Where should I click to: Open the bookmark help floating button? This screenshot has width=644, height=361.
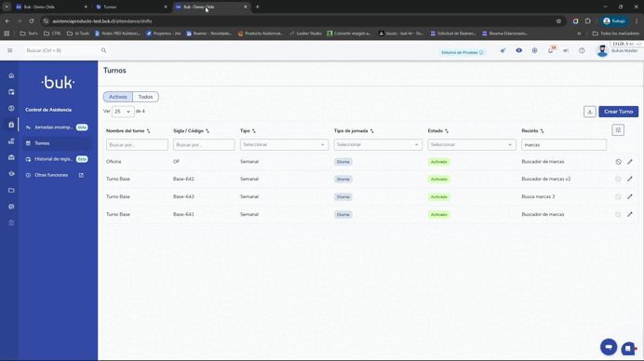coord(628,349)
